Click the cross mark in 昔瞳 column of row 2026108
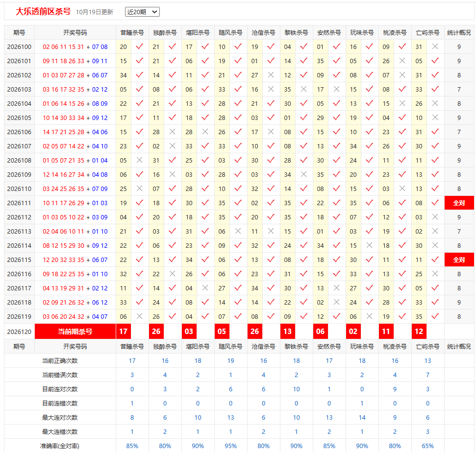This screenshot has height=452, width=476. 139,160
